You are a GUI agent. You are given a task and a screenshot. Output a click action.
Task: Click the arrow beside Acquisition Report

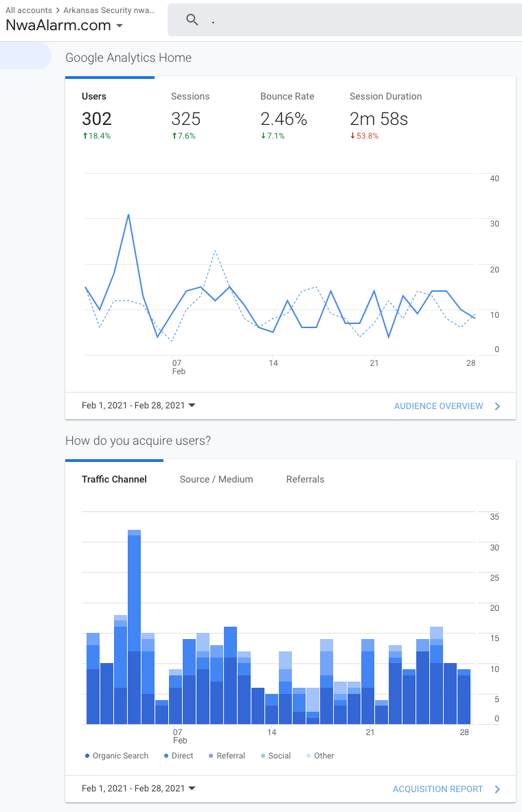pyautogui.click(x=498, y=789)
